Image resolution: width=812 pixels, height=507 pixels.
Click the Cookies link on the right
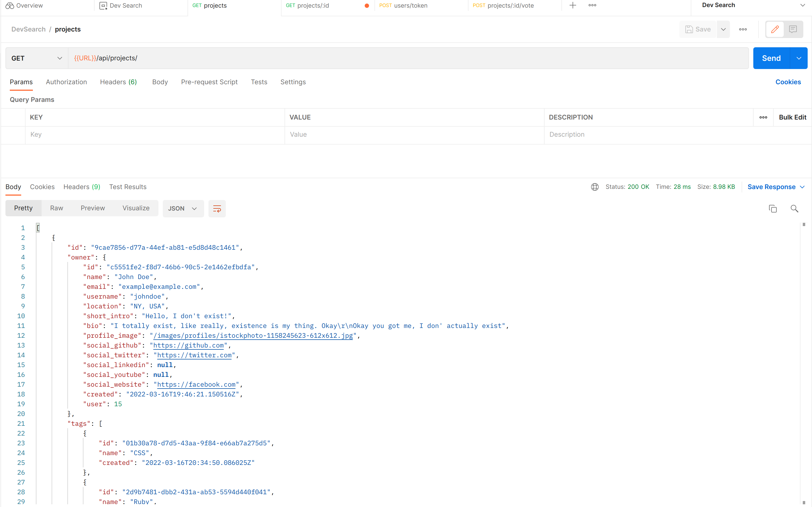788,82
